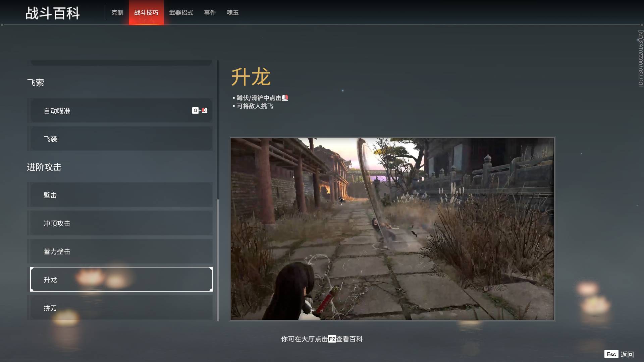Go to the 魂玉 tab

(x=233, y=13)
